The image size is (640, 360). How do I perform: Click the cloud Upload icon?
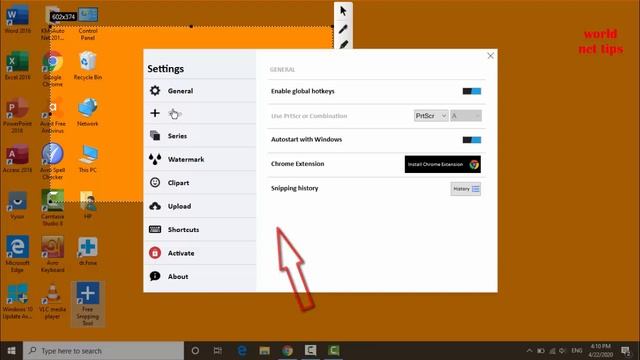pos(155,206)
